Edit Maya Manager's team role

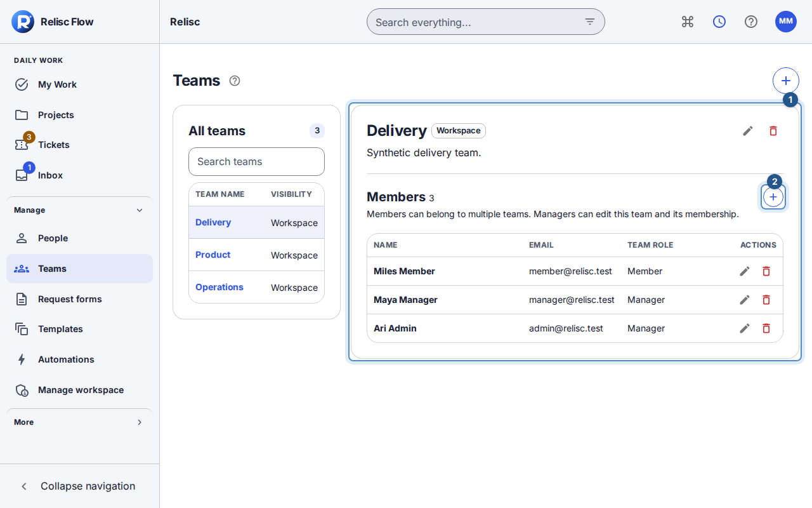click(x=745, y=300)
